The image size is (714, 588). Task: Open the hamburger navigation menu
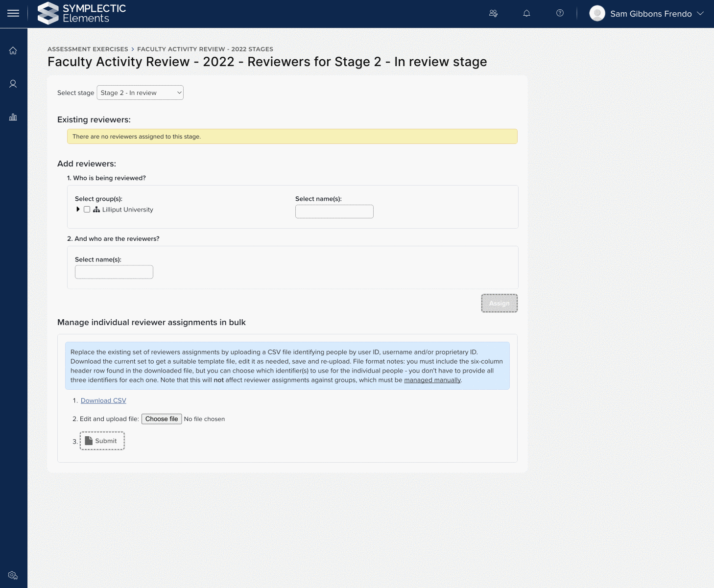tap(13, 14)
